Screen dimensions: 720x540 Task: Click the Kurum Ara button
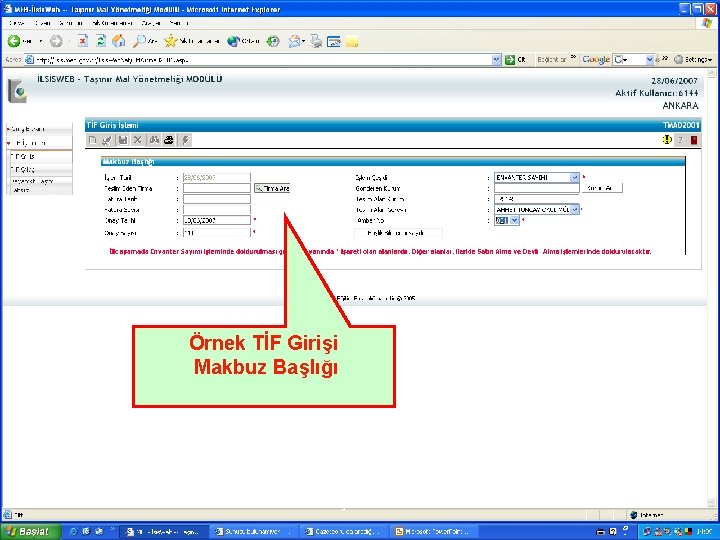click(602, 188)
